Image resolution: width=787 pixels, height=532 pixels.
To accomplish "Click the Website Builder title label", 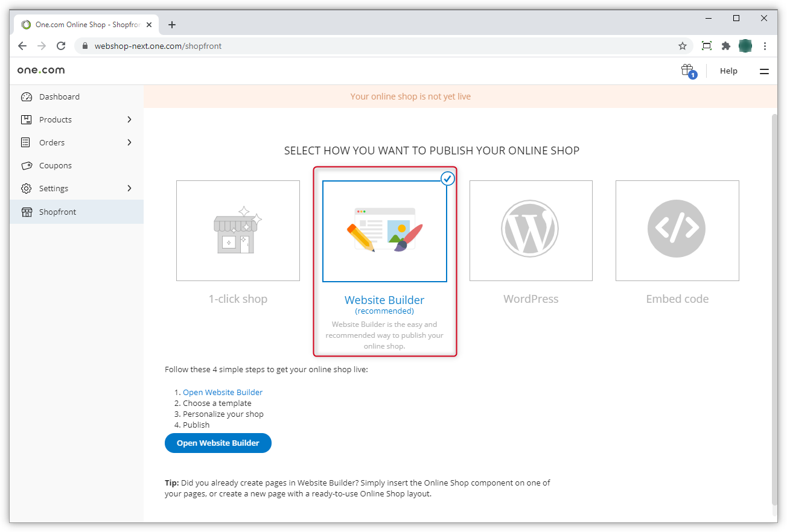I will click(384, 300).
